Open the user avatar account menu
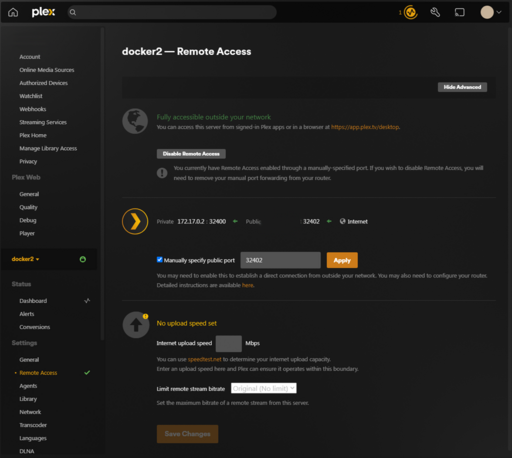Viewport: 512px width, 458px height. [491, 12]
